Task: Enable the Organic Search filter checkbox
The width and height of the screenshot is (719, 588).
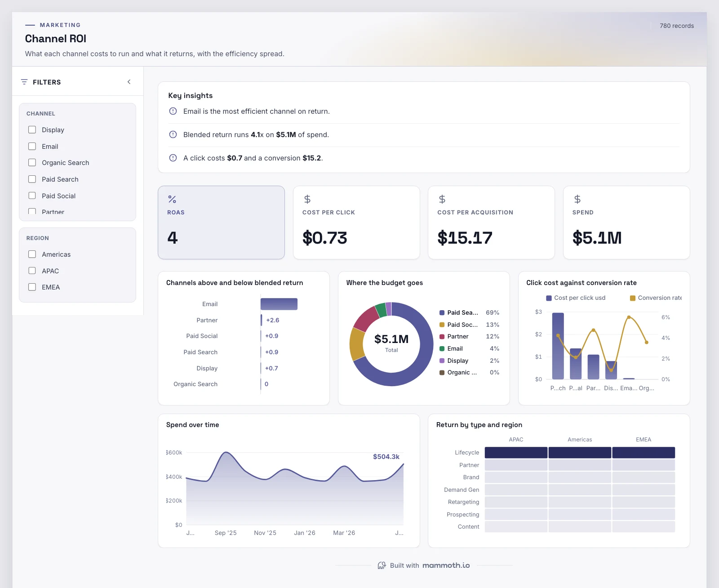Action: (x=32, y=162)
